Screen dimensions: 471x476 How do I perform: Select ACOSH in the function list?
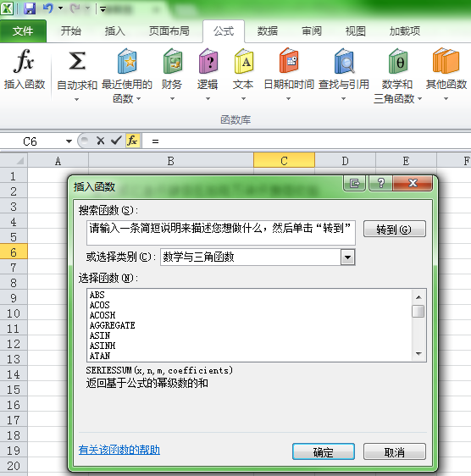pyautogui.click(x=103, y=315)
